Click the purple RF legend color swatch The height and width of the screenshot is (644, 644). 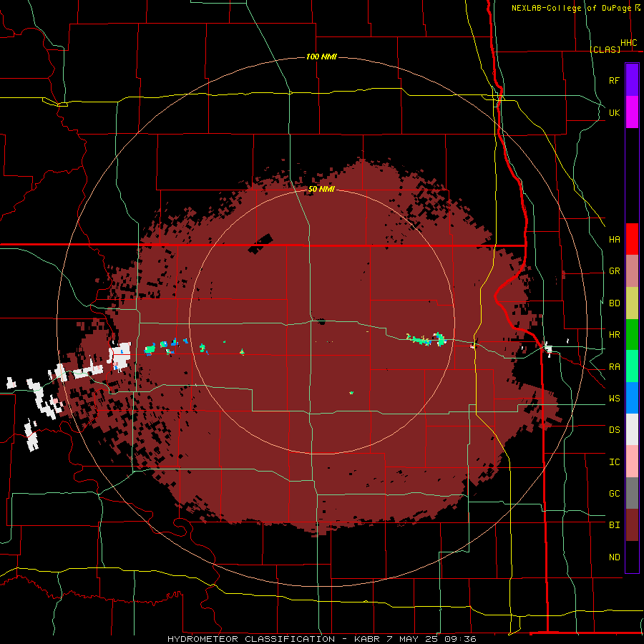coord(632,80)
